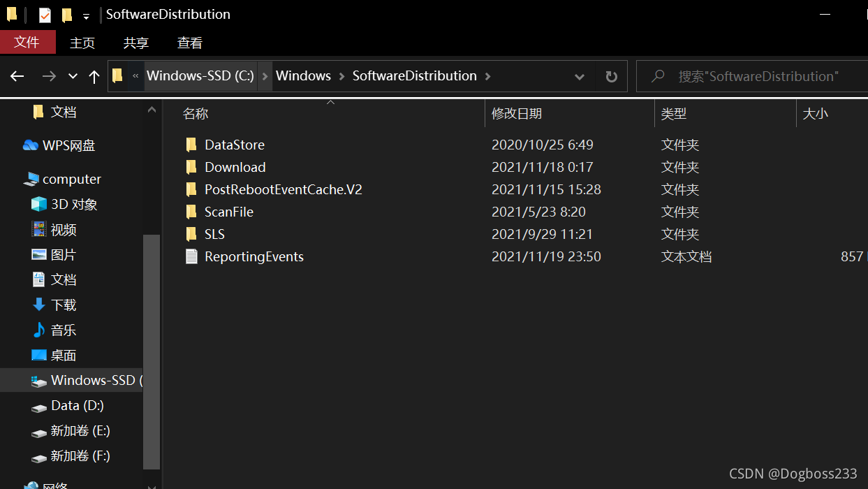Click the 图片 picture icon
Screen dimensions: 868x489
[x=39, y=254]
